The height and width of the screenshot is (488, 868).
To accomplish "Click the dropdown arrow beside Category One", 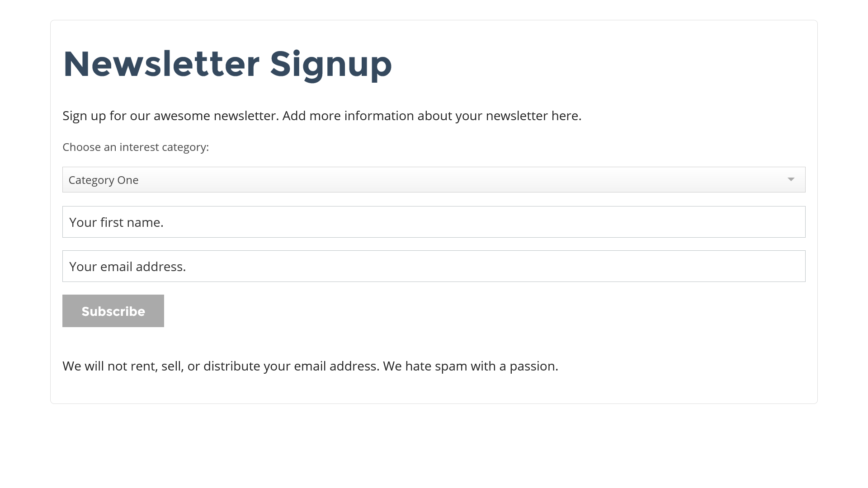I will tap(791, 180).
